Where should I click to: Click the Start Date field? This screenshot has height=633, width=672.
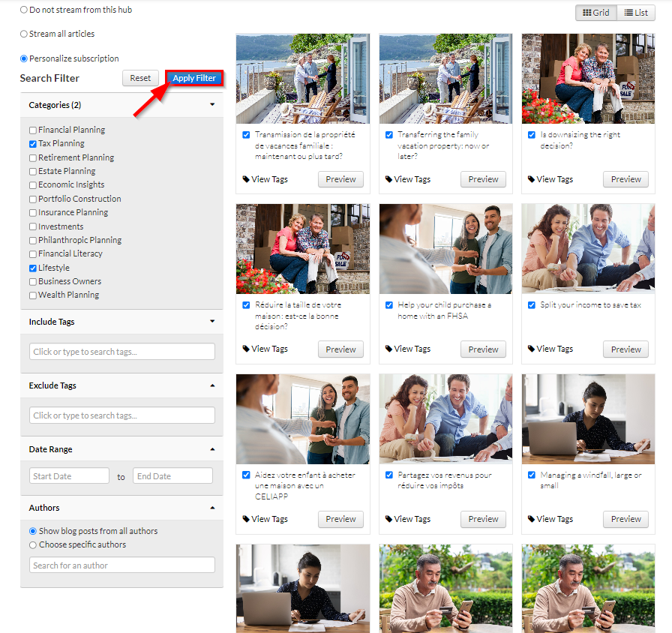(69, 475)
